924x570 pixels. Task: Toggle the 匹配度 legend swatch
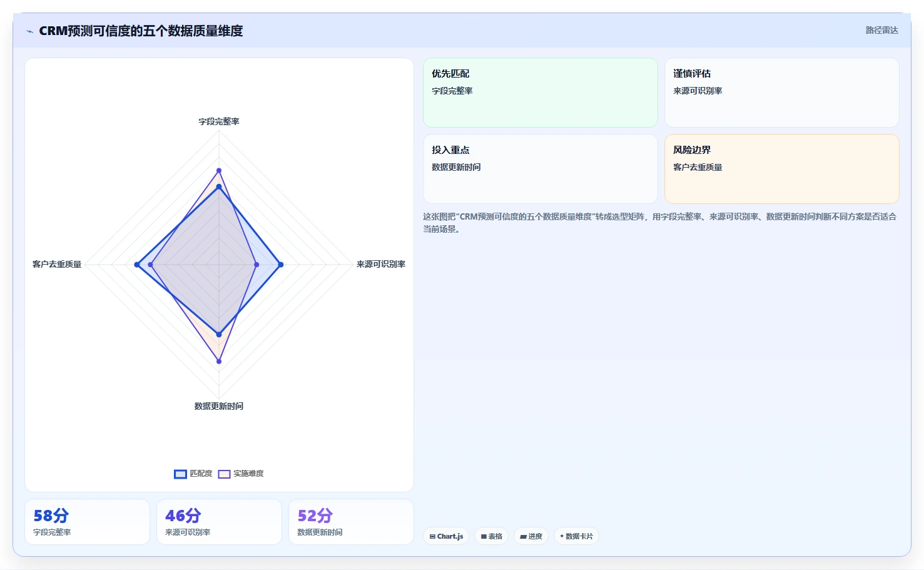(180, 474)
